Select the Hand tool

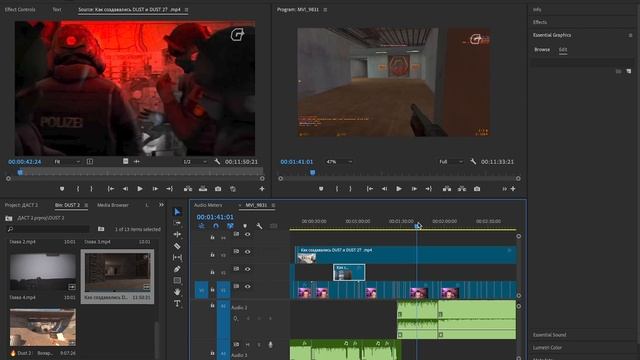pyautogui.click(x=177, y=292)
